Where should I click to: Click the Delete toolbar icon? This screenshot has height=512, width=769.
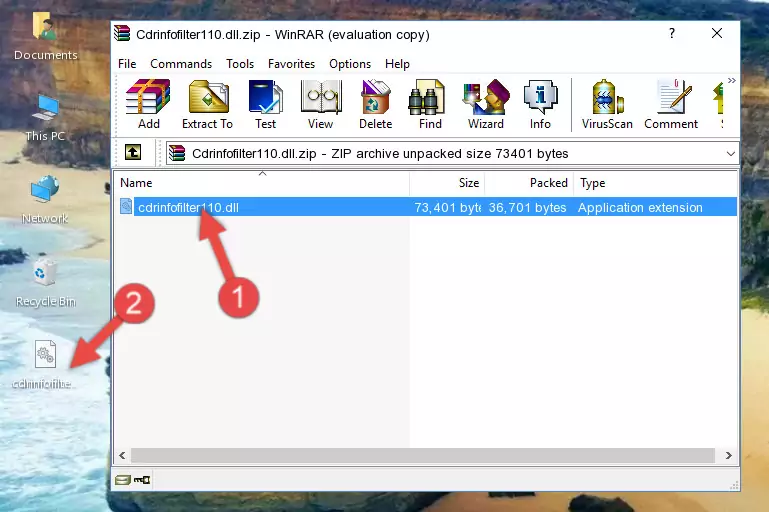click(376, 104)
